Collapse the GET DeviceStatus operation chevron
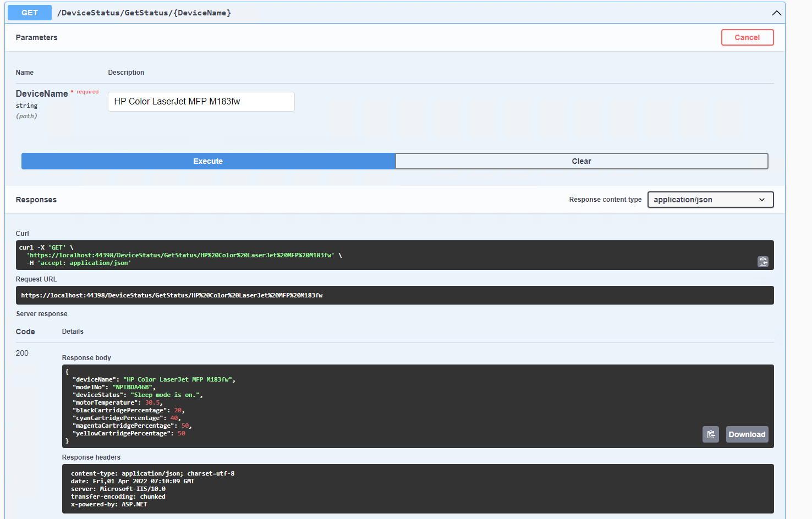Image resolution: width=812 pixels, height=519 pixels. [776, 13]
